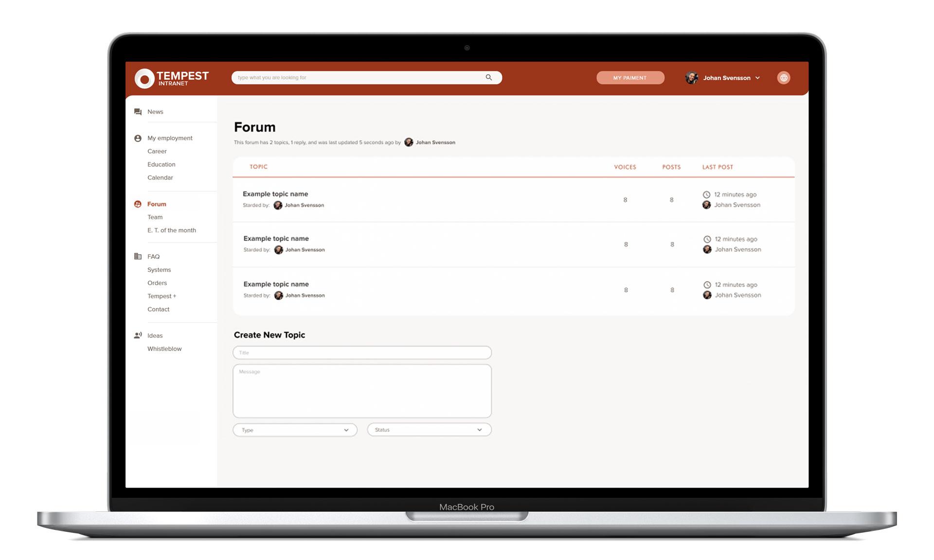
Task: Open the Status dropdown selector
Action: pyautogui.click(x=428, y=429)
